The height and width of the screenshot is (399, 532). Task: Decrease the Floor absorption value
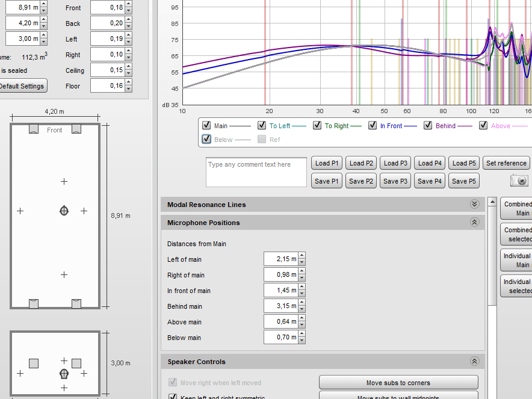[128, 89]
